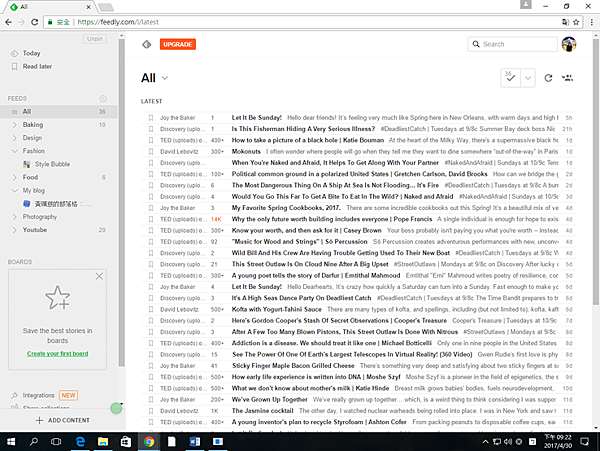Click the Unpin sidebar button

[x=95, y=39]
